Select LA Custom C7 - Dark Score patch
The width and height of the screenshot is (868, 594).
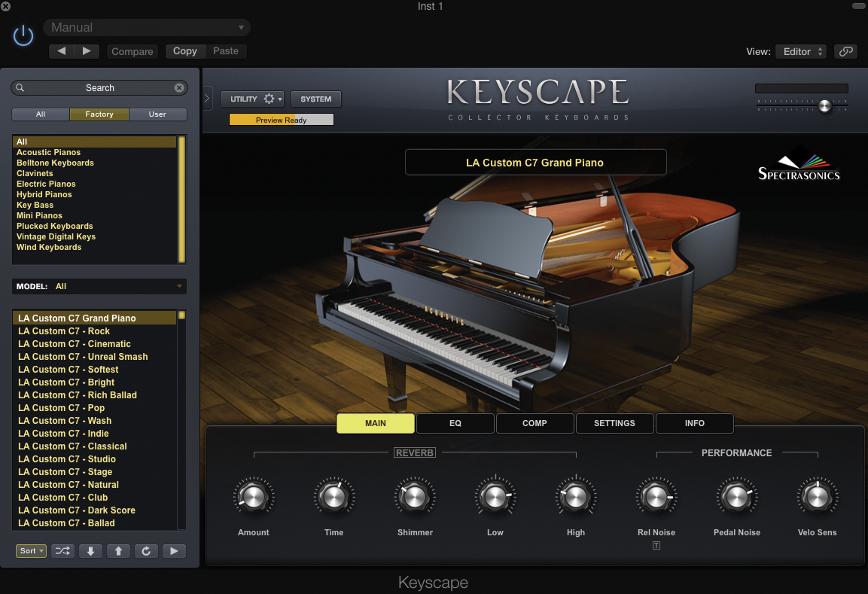coord(95,510)
